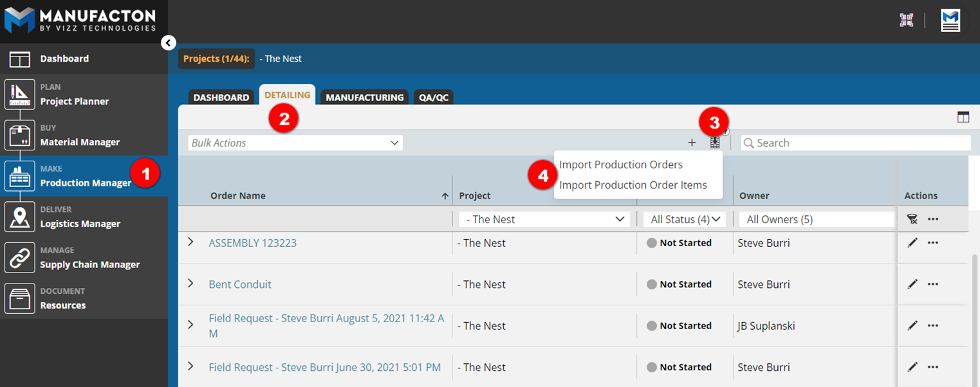Open the Supply Chain Manager module
Image resolution: width=980 pixels, height=387 pixels.
(x=89, y=264)
